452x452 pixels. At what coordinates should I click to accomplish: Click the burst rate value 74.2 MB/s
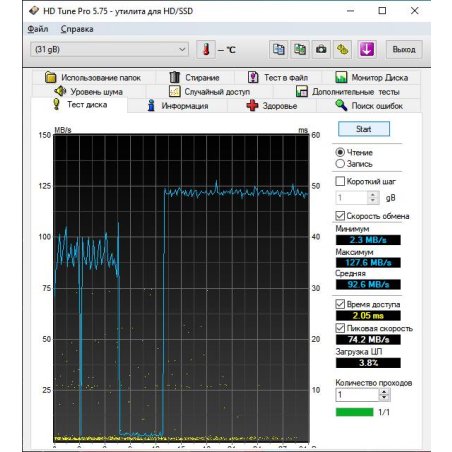tap(368, 339)
